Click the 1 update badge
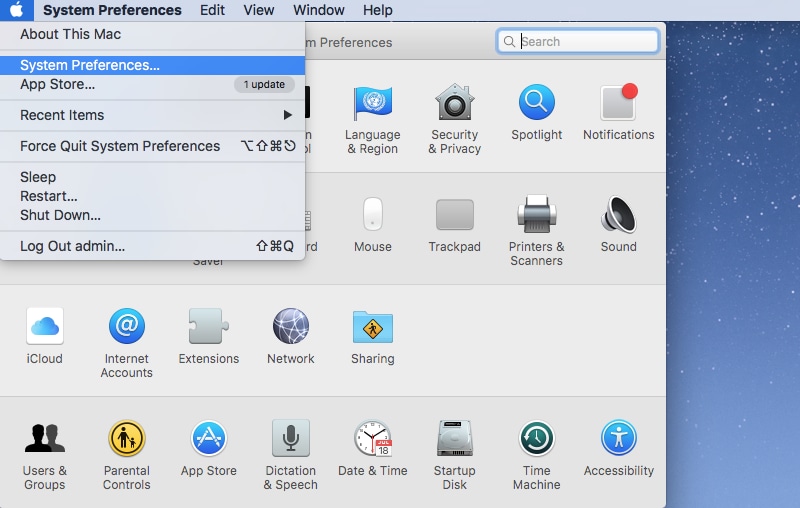This screenshot has width=800, height=508. (264, 84)
